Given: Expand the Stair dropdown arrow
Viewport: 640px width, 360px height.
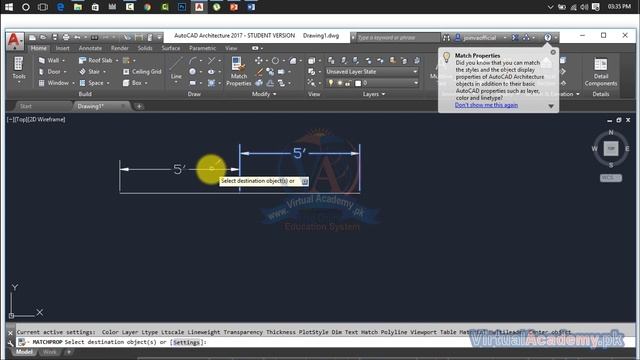Looking at the screenshot, I should click(104, 72).
